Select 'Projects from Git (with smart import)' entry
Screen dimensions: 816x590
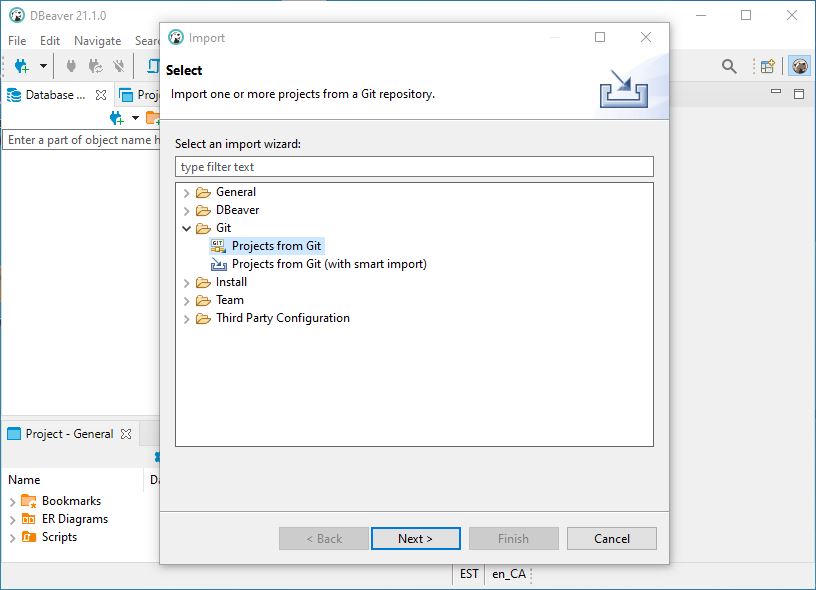[329, 264]
